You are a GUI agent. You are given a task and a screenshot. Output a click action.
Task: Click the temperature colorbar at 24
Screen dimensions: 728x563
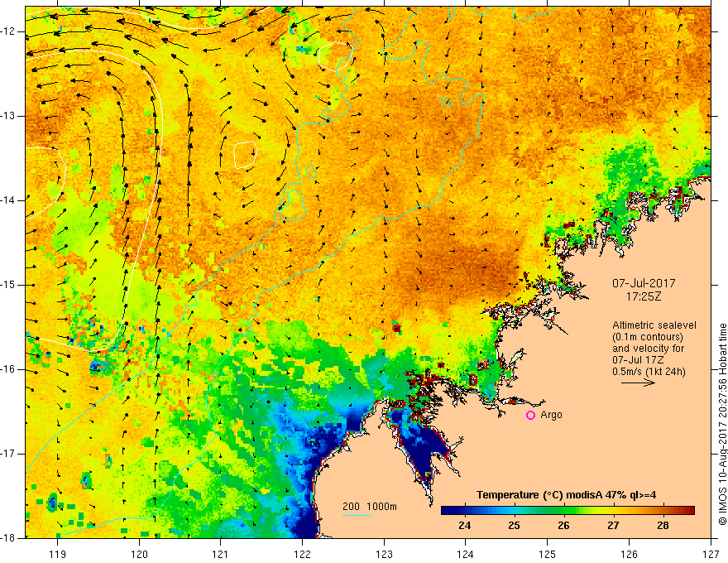coord(464,511)
